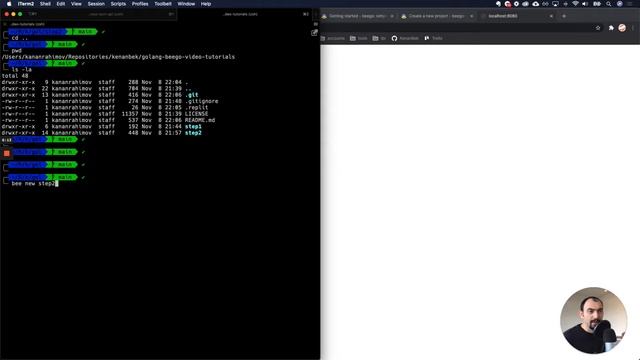Switch to Create a new project tab

pyautogui.click(x=437, y=16)
